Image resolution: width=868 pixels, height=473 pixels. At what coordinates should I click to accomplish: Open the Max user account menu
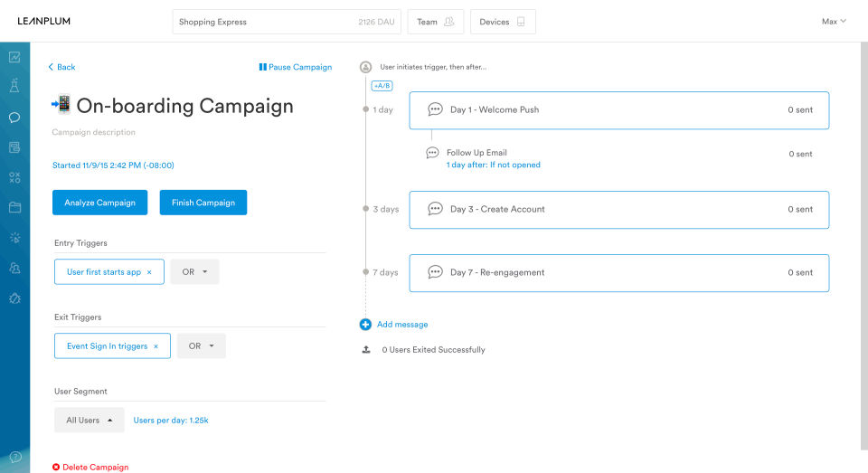pyautogui.click(x=833, y=22)
